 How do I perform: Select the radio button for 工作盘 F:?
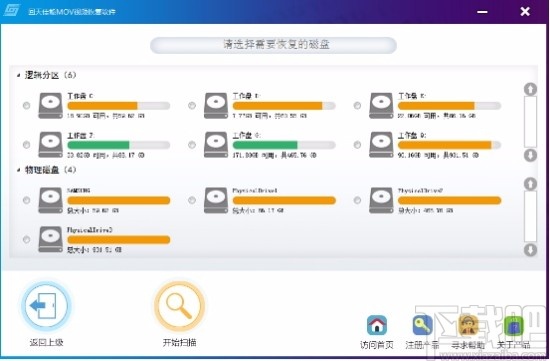[x=26, y=145]
